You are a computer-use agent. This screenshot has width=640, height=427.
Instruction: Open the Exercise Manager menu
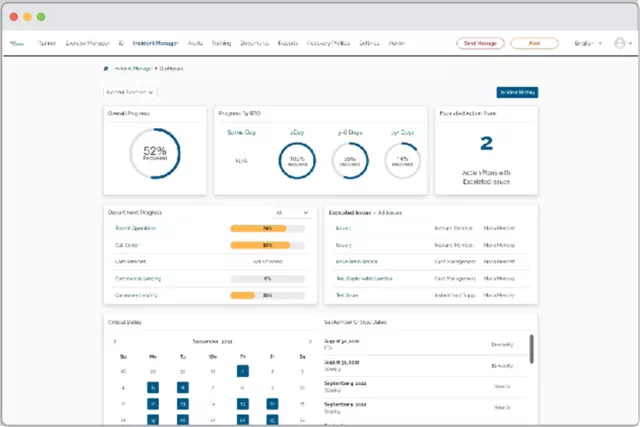coord(87,43)
